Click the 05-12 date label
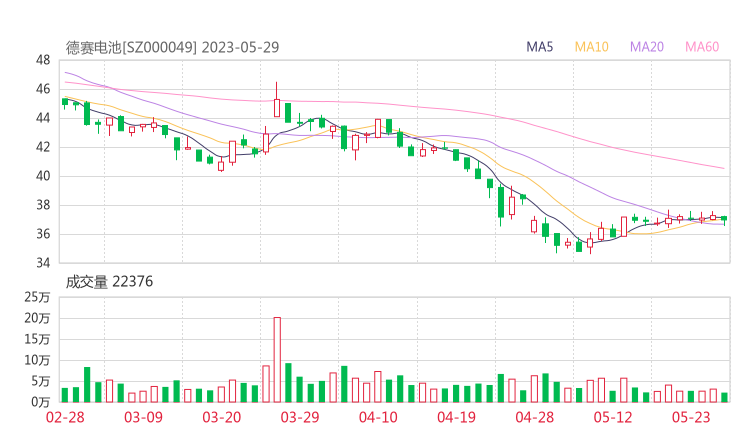 (x=613, y=417)
